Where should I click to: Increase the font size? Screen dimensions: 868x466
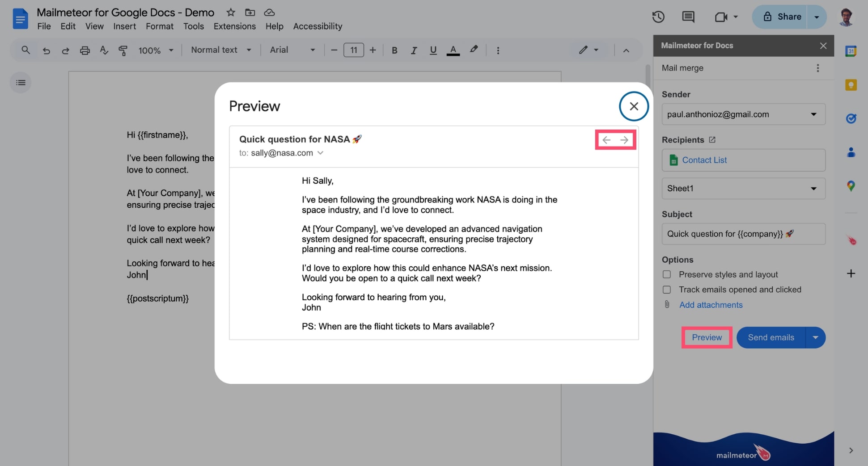point(373,50)
